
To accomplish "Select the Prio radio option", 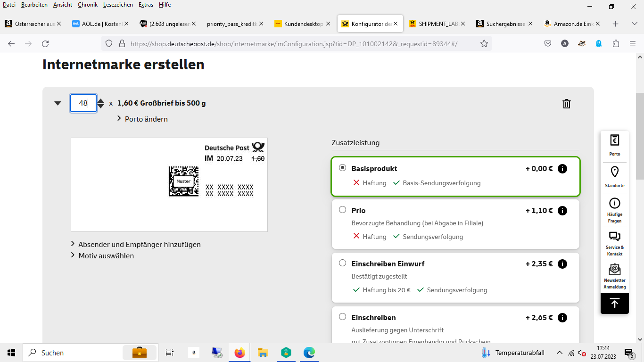I will coord(342,210).
